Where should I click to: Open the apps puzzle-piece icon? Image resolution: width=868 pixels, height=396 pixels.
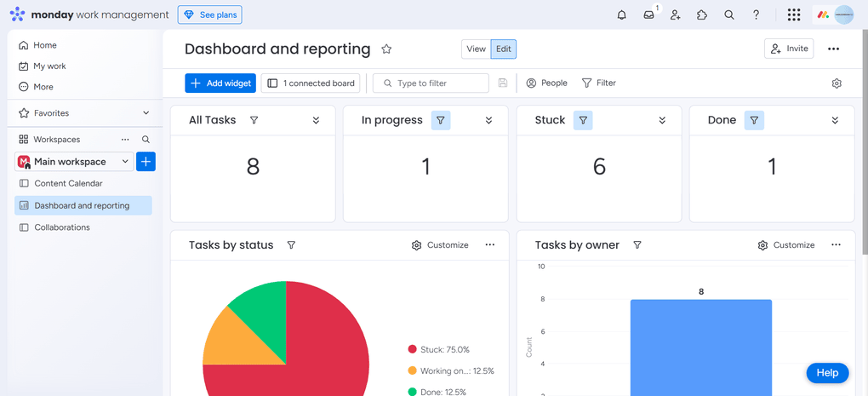pos(702,15)
